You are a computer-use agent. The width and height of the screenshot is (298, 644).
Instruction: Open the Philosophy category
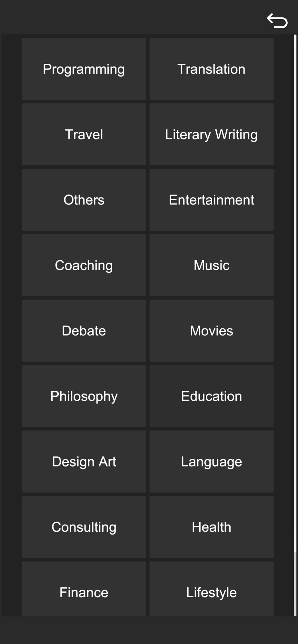(84, 396)
